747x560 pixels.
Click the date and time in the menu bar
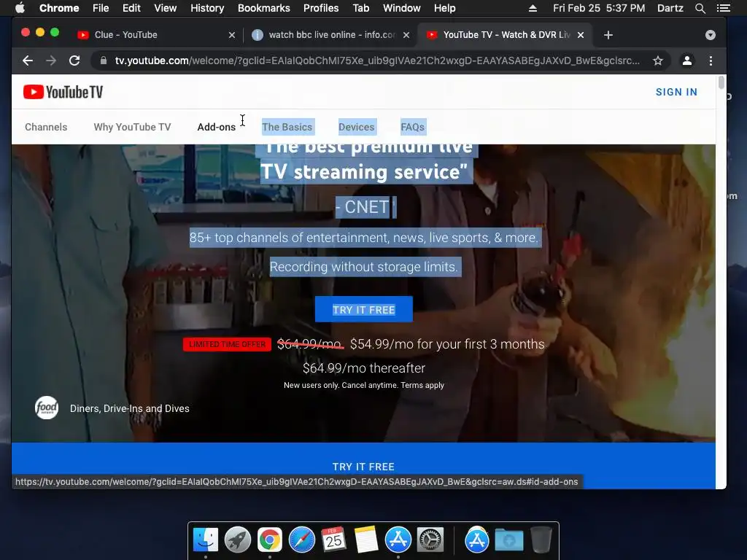click(x=599, y=8)
